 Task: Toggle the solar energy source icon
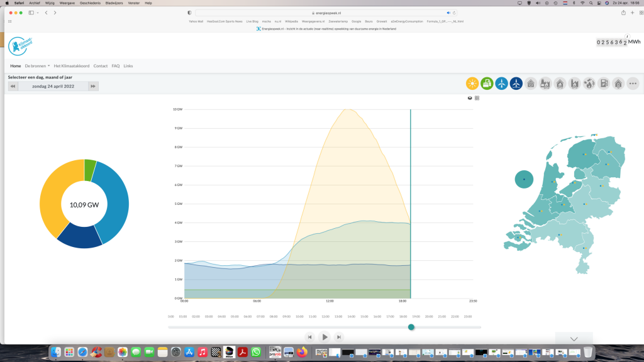pyautogui.click(x=472, y=84)
